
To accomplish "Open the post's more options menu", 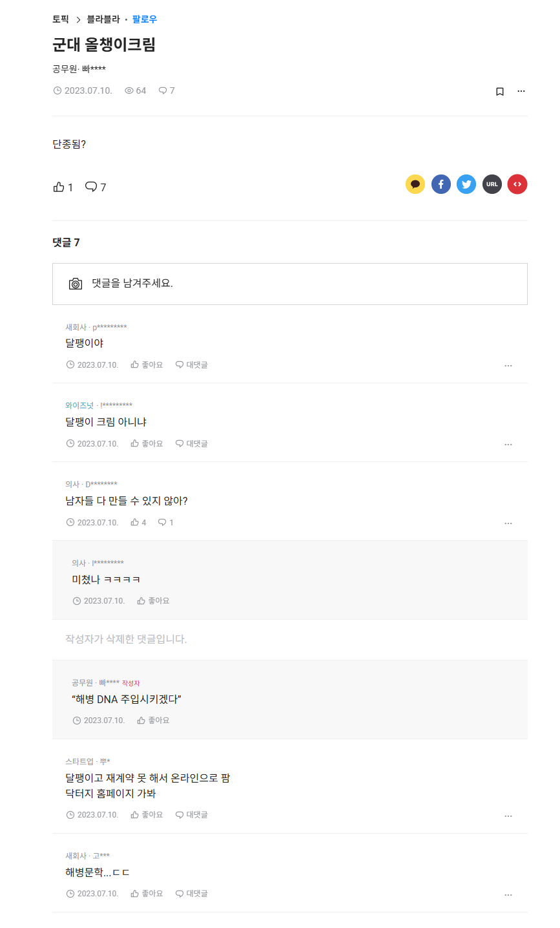I will tap(521, 91).
